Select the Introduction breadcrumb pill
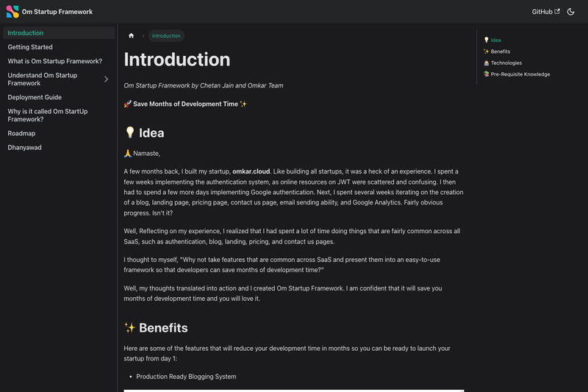588x392 pixels. point(166,35)
